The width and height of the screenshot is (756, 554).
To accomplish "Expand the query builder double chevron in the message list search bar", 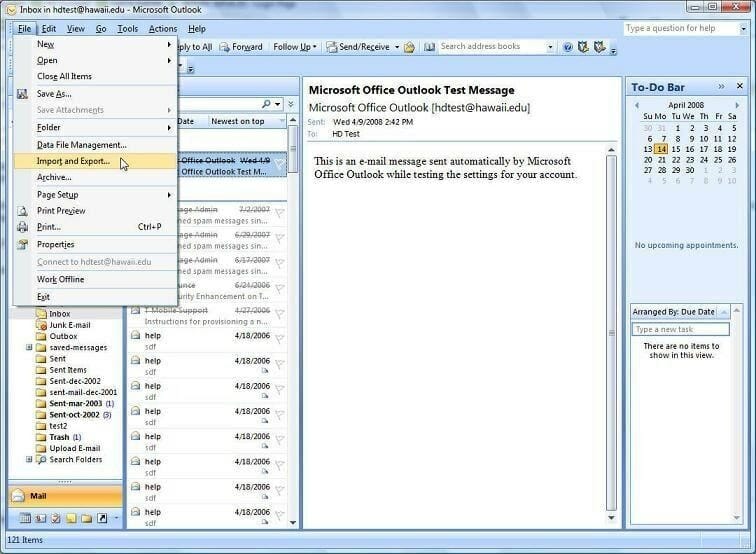I will [291, 104].
